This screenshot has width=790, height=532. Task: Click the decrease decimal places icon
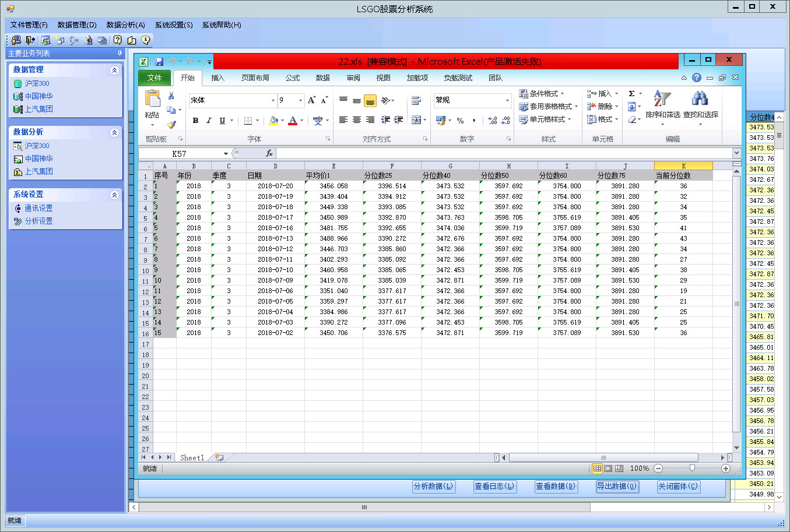[505, 121]
